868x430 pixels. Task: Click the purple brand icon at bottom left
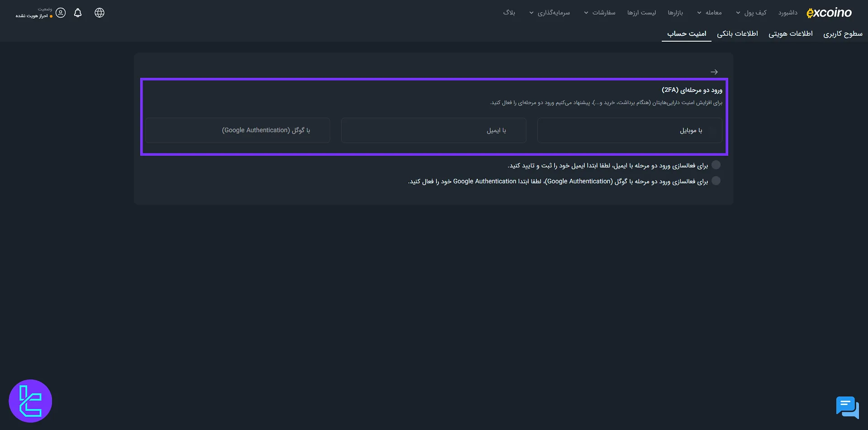30,401
